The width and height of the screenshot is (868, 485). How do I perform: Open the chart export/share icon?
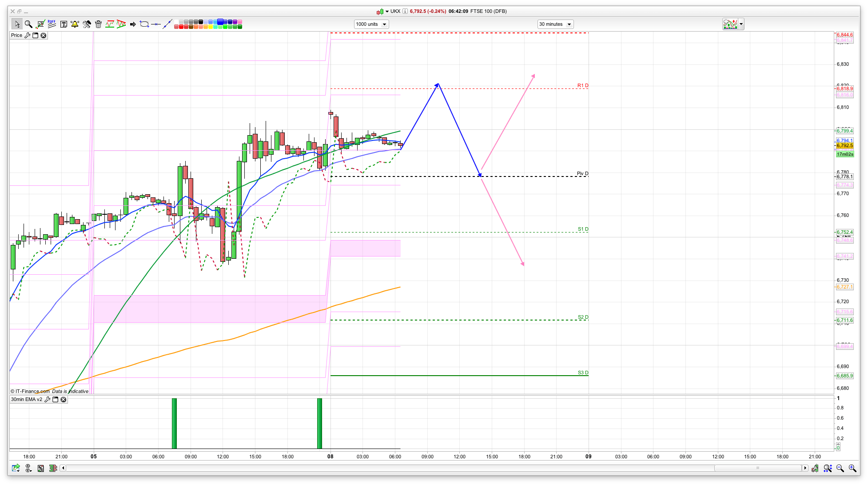(16, 468)
